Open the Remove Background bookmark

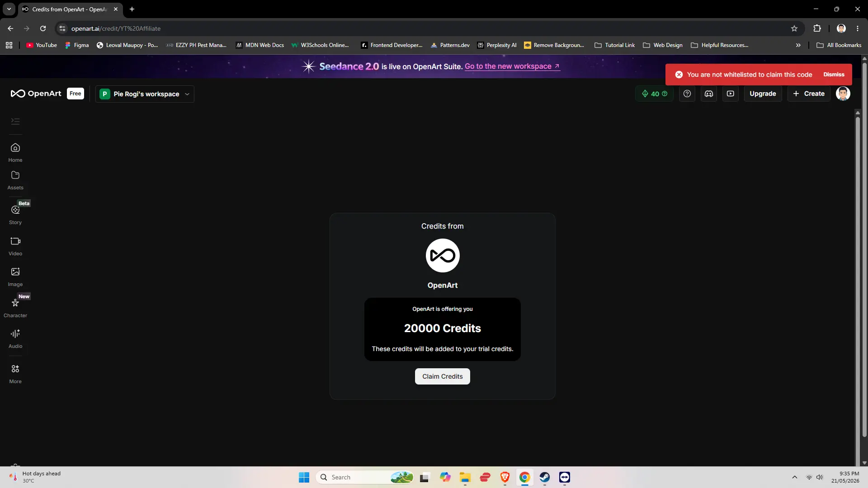pyautogui.click(x=554, y=45)
